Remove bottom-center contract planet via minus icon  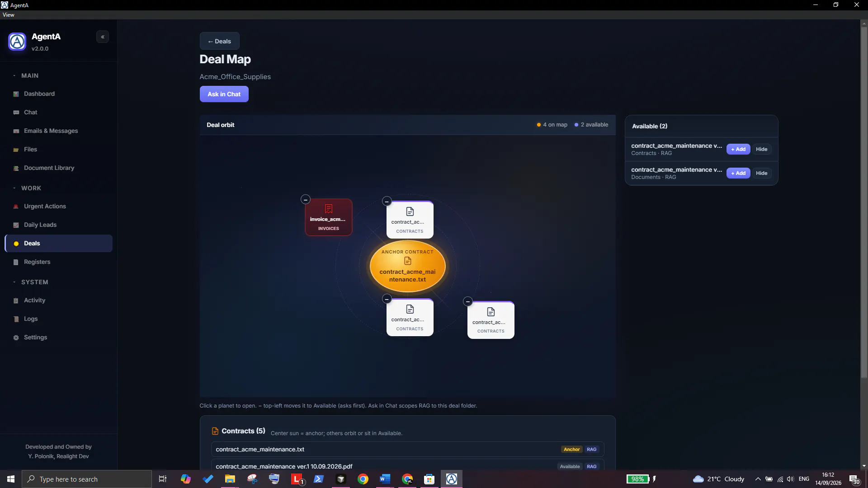387,299
